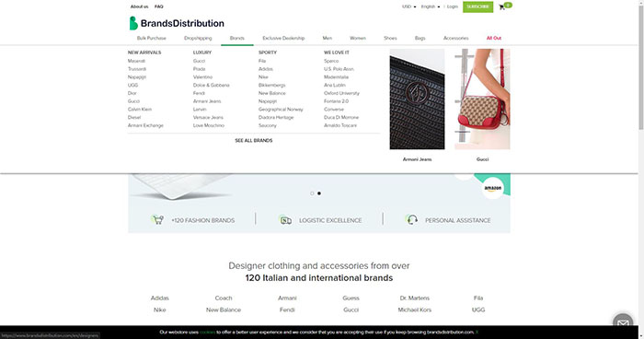The image size is (644, 339).
Task: Open the Bags menu
Action: click(x=420, y=38)
